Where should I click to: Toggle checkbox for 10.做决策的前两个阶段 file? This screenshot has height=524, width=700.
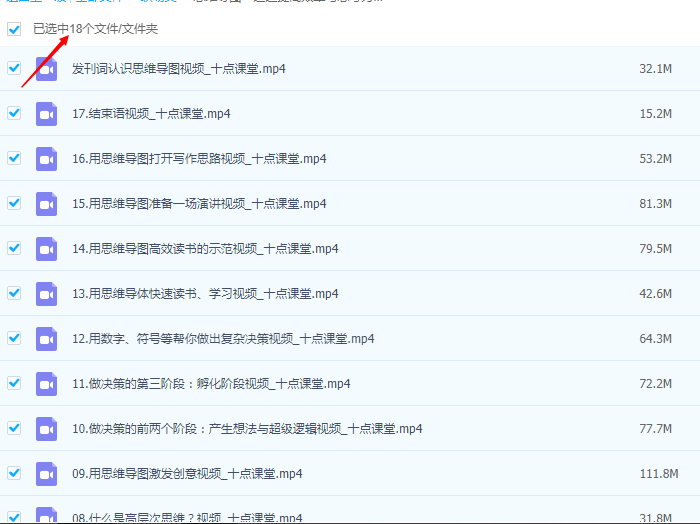(14, 428)
